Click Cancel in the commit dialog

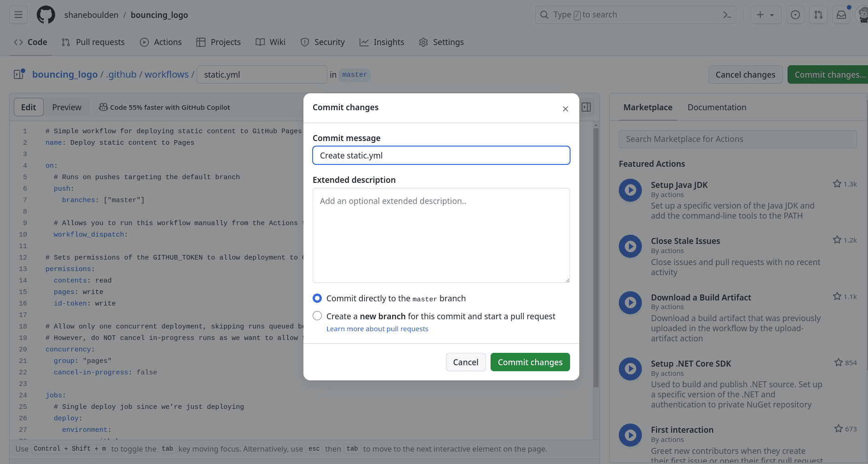(466, 362)
